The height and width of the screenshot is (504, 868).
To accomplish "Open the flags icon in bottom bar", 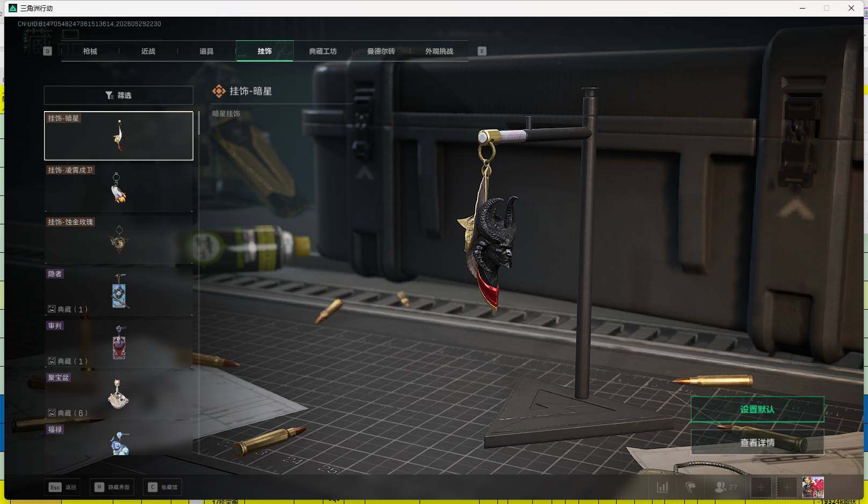I will coord(691,487).
